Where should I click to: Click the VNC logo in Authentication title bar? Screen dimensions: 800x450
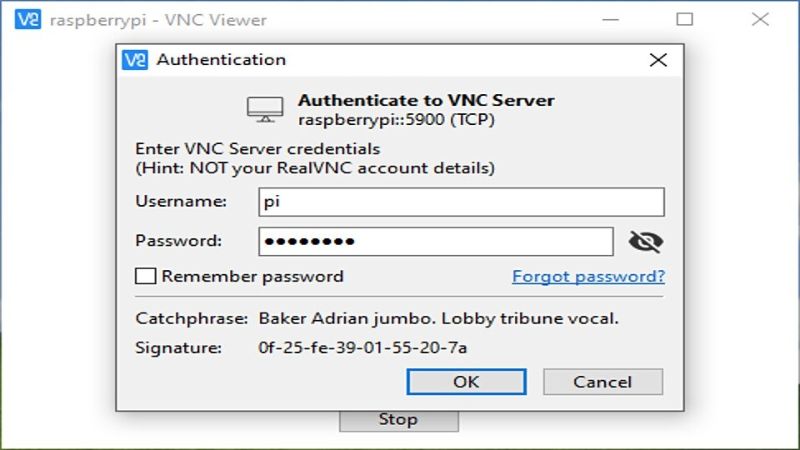135,60
